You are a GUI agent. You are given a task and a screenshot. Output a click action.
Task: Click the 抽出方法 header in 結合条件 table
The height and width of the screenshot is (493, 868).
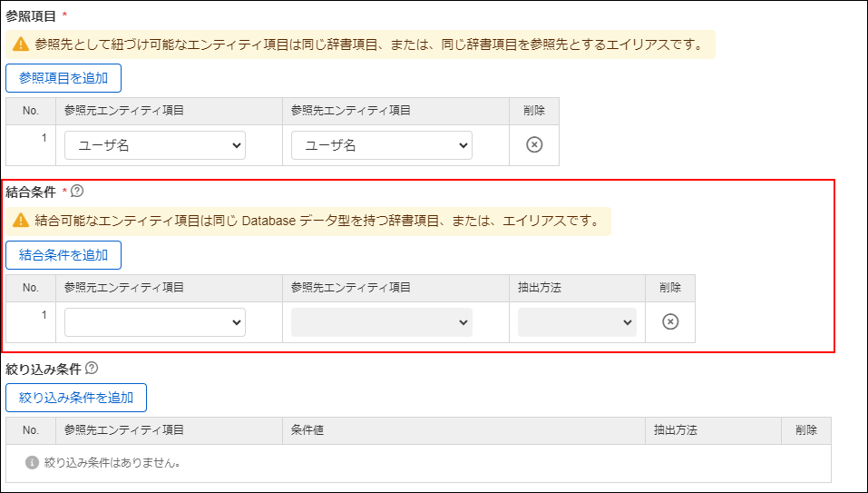coord(540,288)
